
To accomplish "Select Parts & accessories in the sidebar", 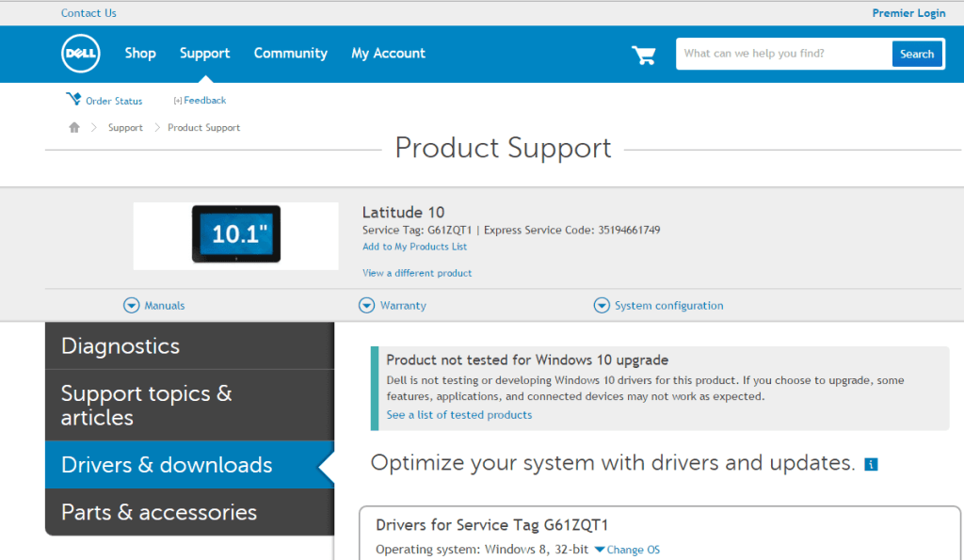I will point(158,512).
